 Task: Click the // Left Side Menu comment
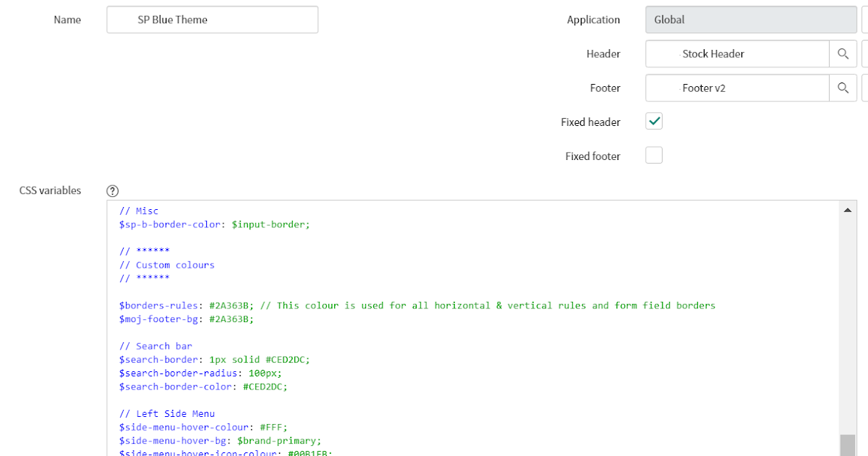coord(166,413)
